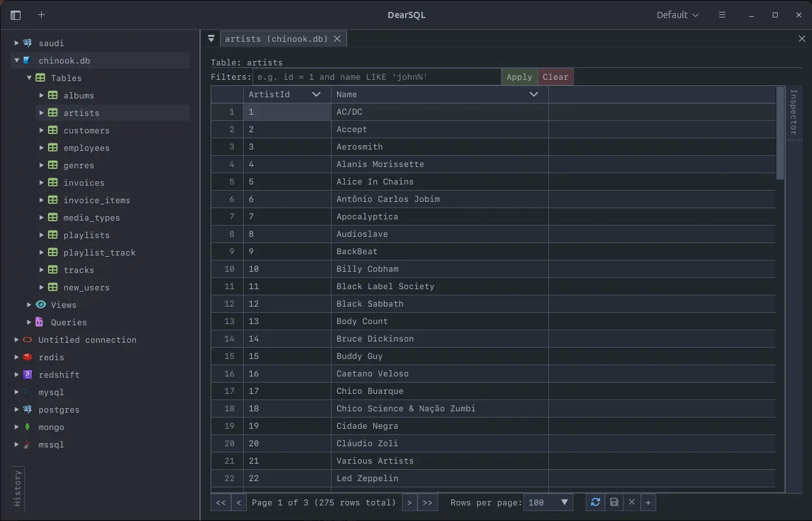
Task: Click the mongo leaf icon
Action: (x=27, y=427)
